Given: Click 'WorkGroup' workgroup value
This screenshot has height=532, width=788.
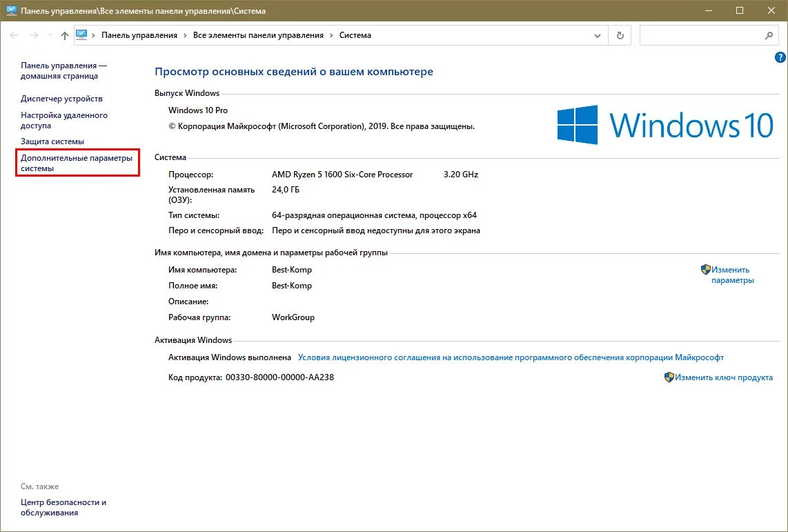Looking at the screenshot, I should point(293,317).
